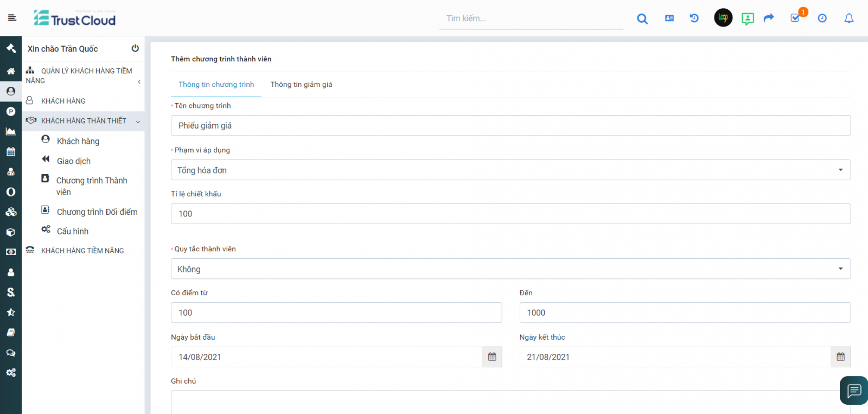The width and height of the screenshot is (868, 414).
Task: Open the task checklist icon with badge
Action: [795, 18]
